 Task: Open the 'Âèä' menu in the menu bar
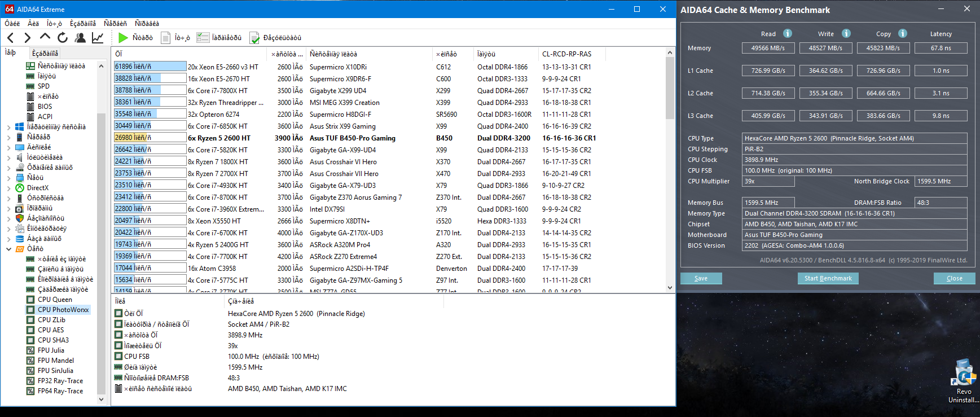pos(33,24)
